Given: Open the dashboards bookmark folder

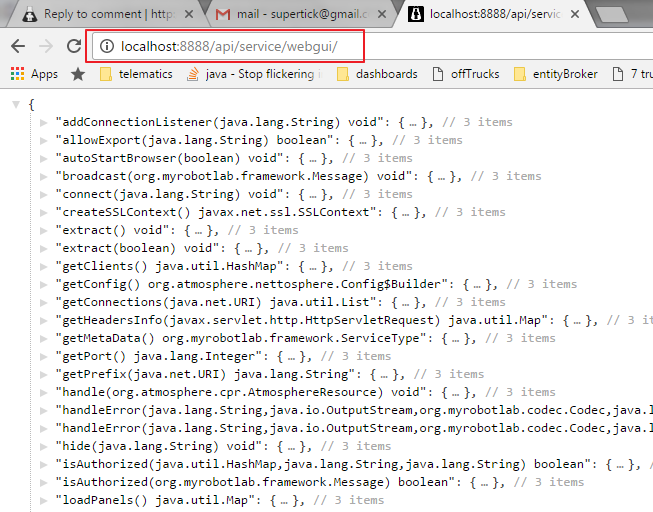Looking at the screenshot, I should [x=377, y=74].
